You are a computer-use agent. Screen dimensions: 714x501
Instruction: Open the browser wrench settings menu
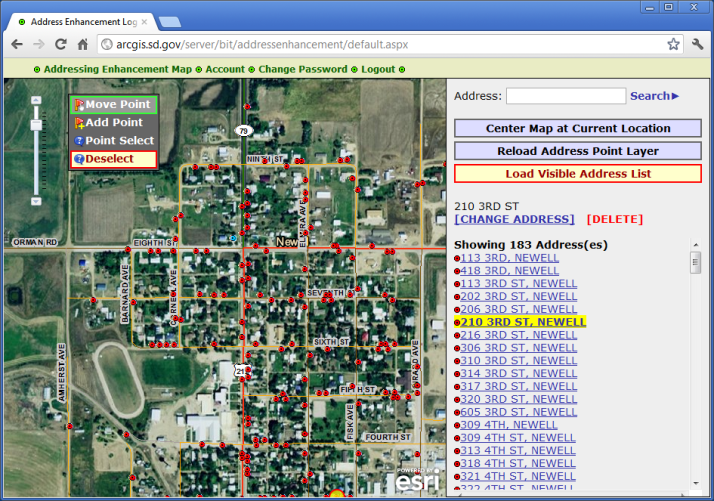coord(697,44)
